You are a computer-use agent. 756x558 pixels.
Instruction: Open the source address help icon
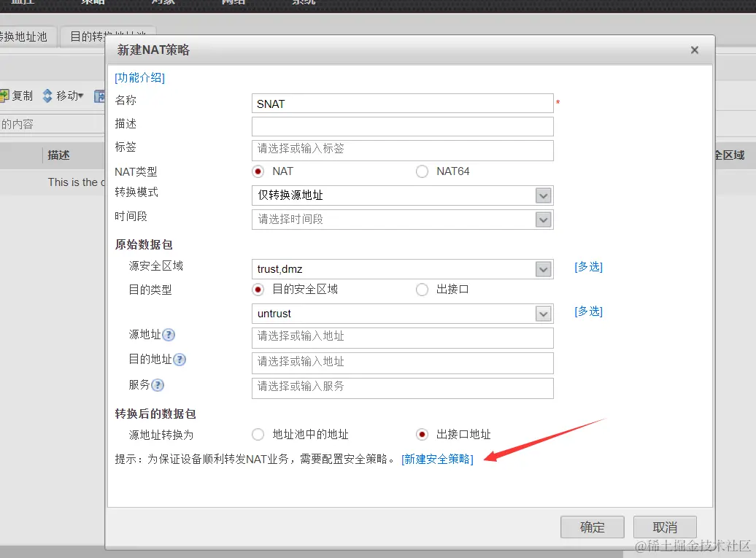(x=169, y=335)
